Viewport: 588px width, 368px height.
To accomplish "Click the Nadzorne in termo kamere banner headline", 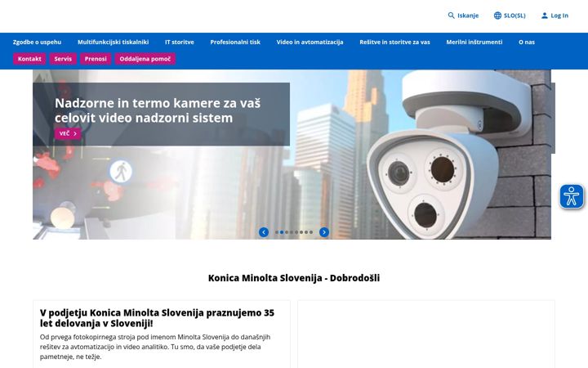I will 158,110.
